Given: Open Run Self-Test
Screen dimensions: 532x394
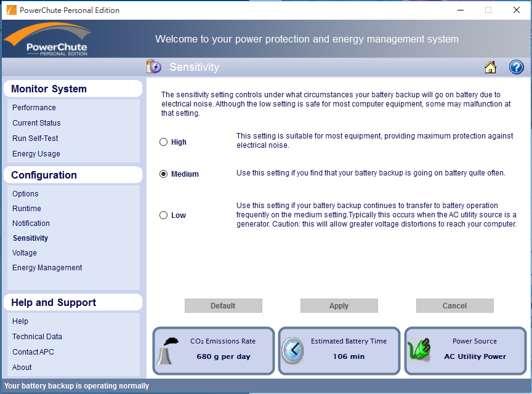Looking at the screenshot, I should pyautogui.click(x=35, y=139).
